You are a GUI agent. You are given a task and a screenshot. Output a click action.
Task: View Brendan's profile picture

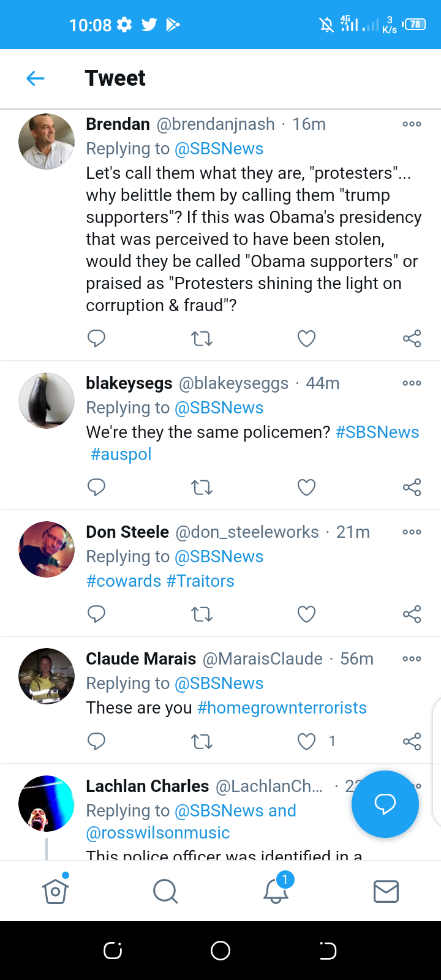tap(47, 141)
